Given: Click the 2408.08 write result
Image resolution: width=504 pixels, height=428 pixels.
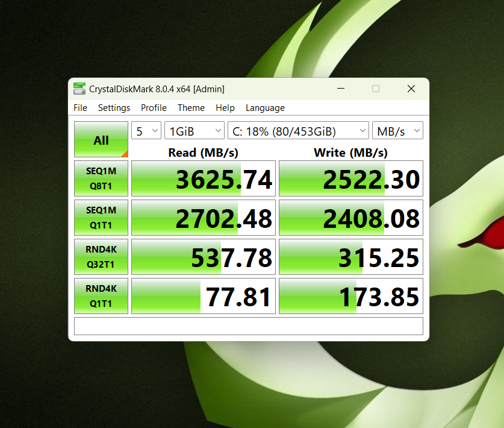Looking at the screenshot, I should pyautogui.click(x=351, y=218).
